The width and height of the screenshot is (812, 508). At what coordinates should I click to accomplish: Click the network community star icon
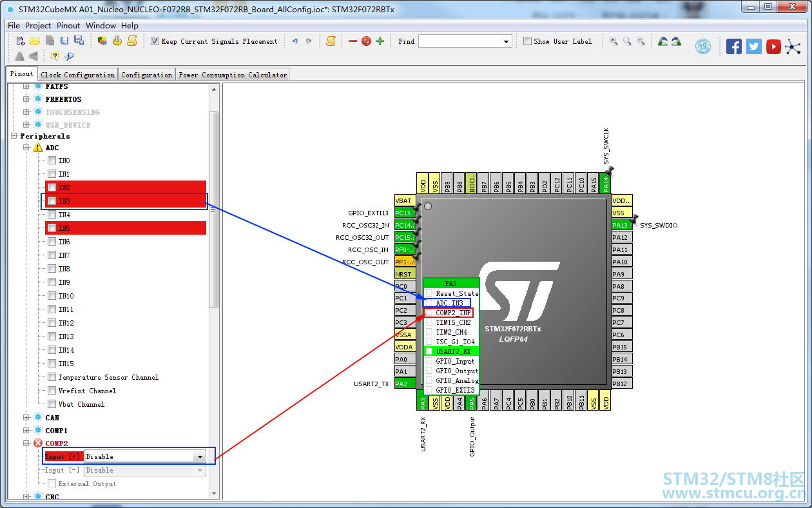click(x=792, y=46)
